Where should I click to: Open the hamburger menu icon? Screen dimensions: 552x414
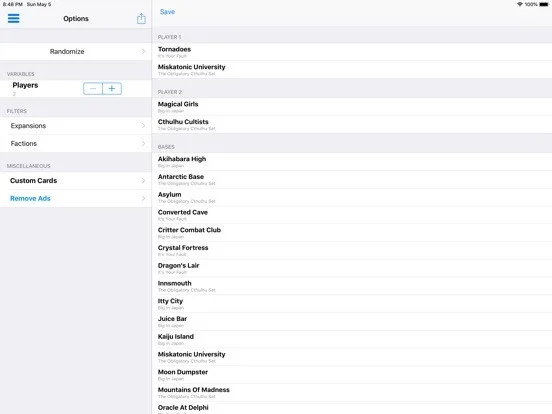click(13, 18)
